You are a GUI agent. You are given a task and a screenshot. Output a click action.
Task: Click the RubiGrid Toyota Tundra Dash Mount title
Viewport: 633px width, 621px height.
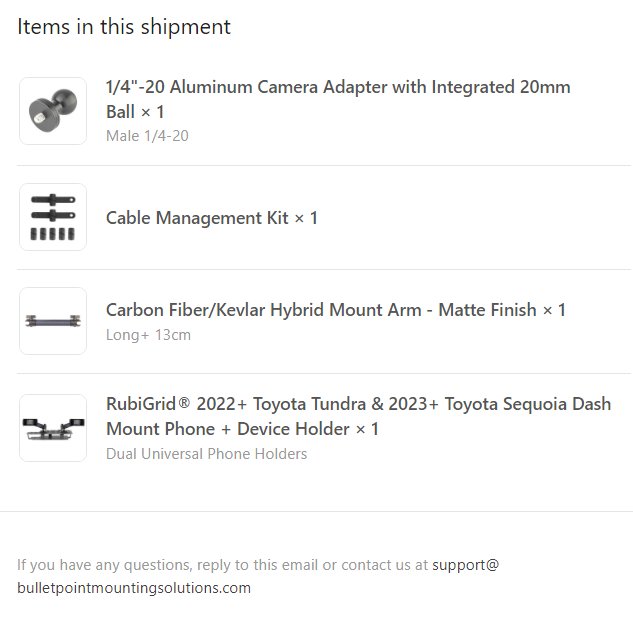click(x=358, y=416)
